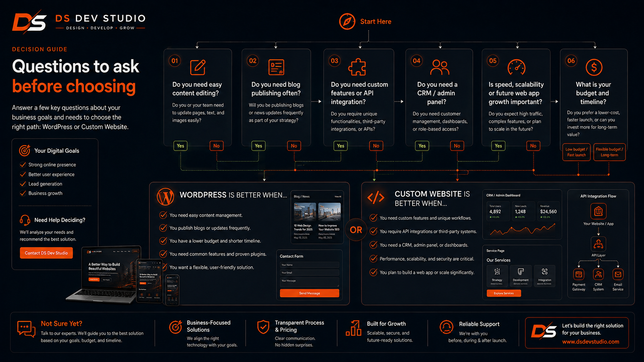This screenshot has width=644, height=362.
Task: Click the DS logo in the bottom-right banner
Action: click(x=544, y=331)
